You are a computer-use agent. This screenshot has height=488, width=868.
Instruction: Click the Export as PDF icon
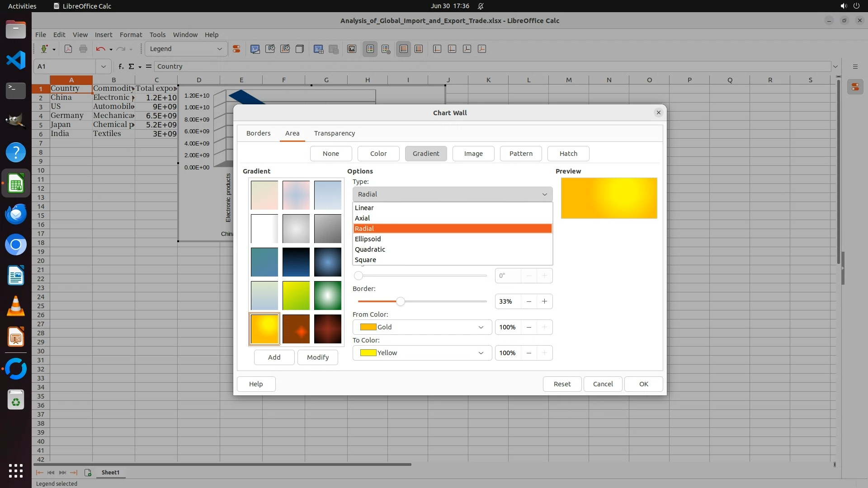point(68,49)
